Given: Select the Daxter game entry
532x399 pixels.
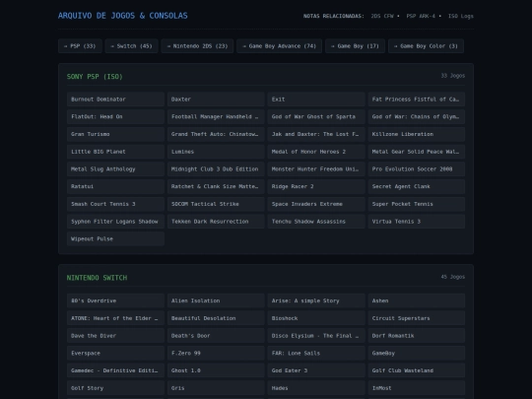Looking at the screenshot, I should [x=216, y=100].
